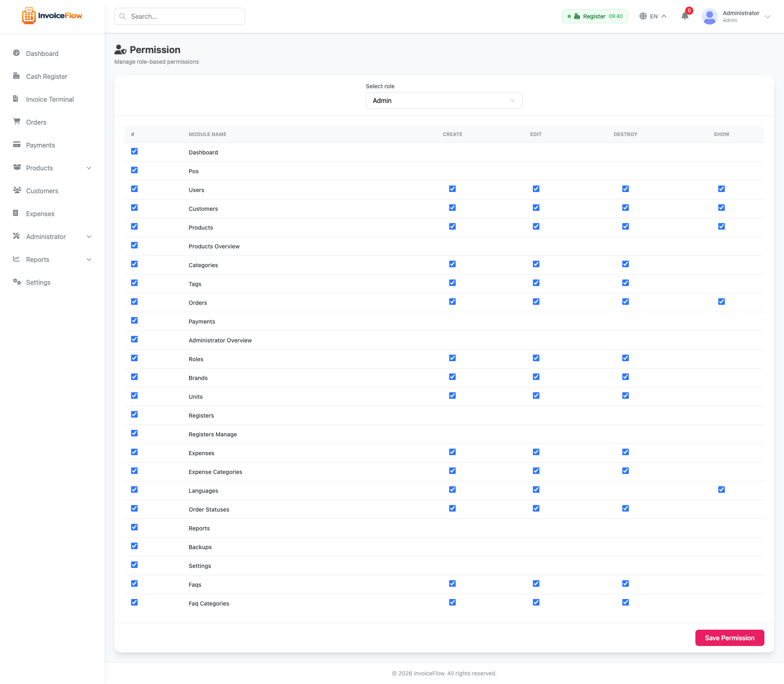Click the Reports chart icon in sidebar
This screenshot has width=784, height=684.
click(16, 259)
